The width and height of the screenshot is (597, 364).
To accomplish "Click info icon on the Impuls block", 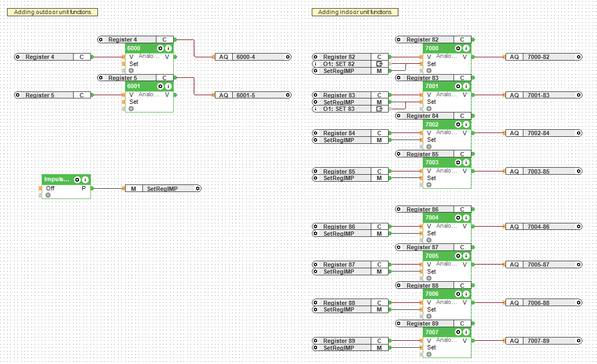I will point(86,180).
